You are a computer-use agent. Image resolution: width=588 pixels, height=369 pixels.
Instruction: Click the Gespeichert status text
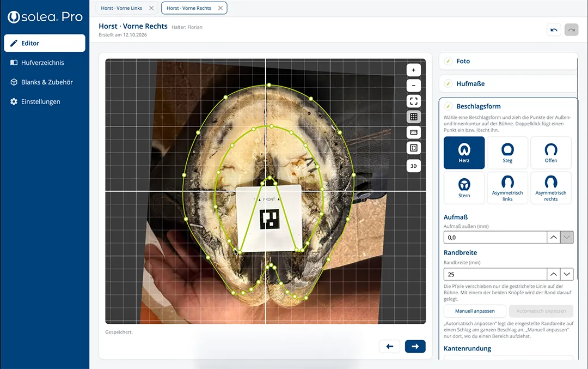[x=119, y=332]
